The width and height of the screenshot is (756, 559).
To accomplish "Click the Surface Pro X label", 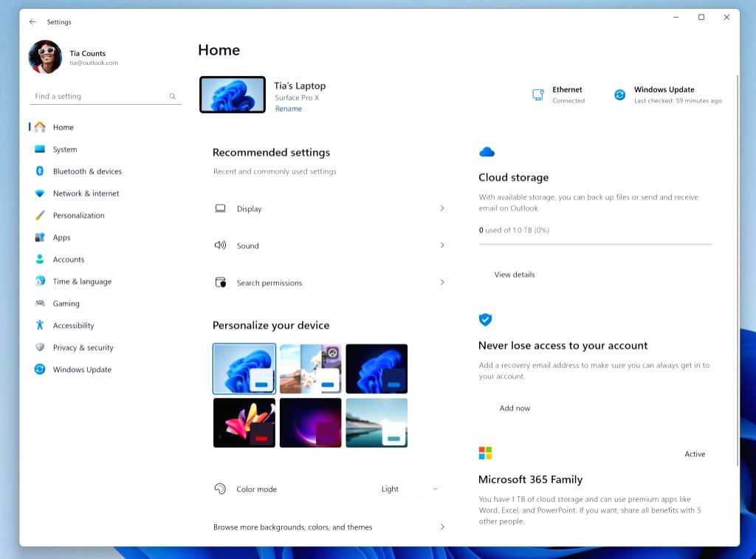I will pos(297,97).
